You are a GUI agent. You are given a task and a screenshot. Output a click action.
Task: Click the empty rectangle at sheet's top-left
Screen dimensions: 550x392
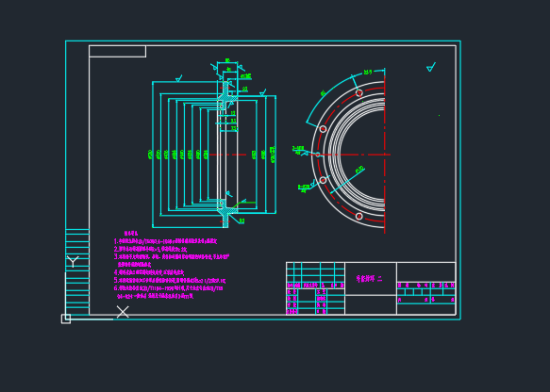coord(118,51)
